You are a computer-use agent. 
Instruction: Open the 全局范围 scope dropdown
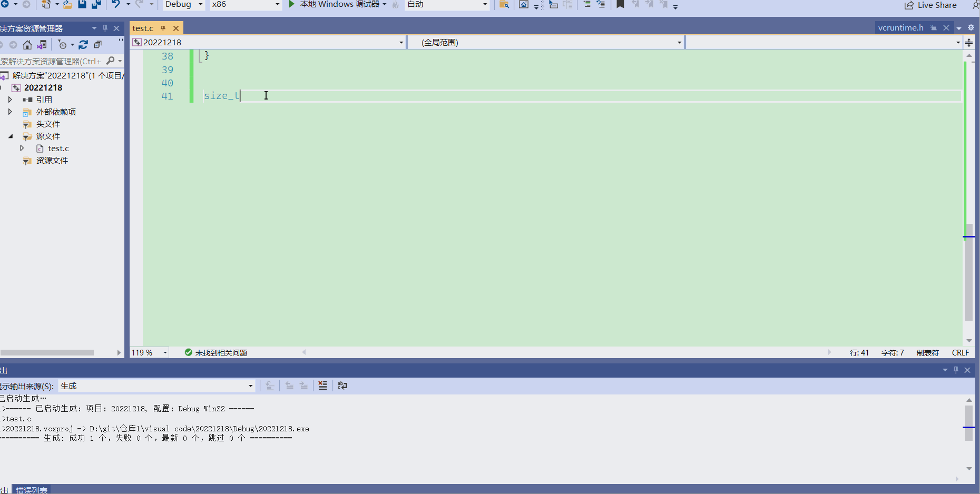point(546,42)
